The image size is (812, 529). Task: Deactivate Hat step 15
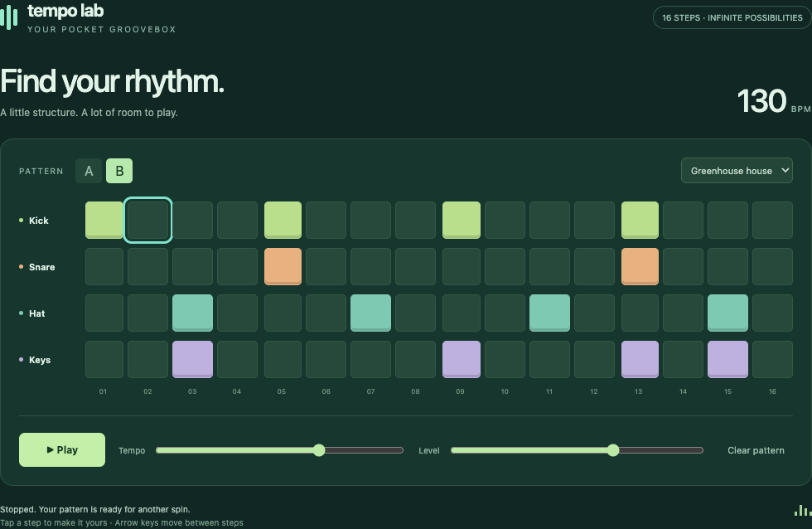(727, 313)
